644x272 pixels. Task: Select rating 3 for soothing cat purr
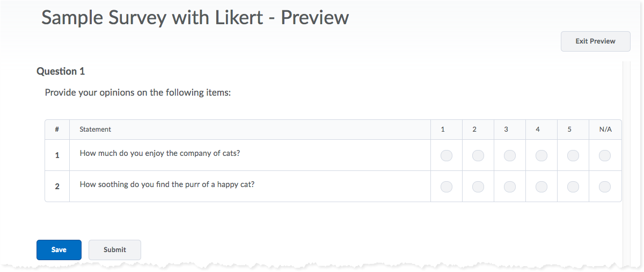tap(509, 187)
